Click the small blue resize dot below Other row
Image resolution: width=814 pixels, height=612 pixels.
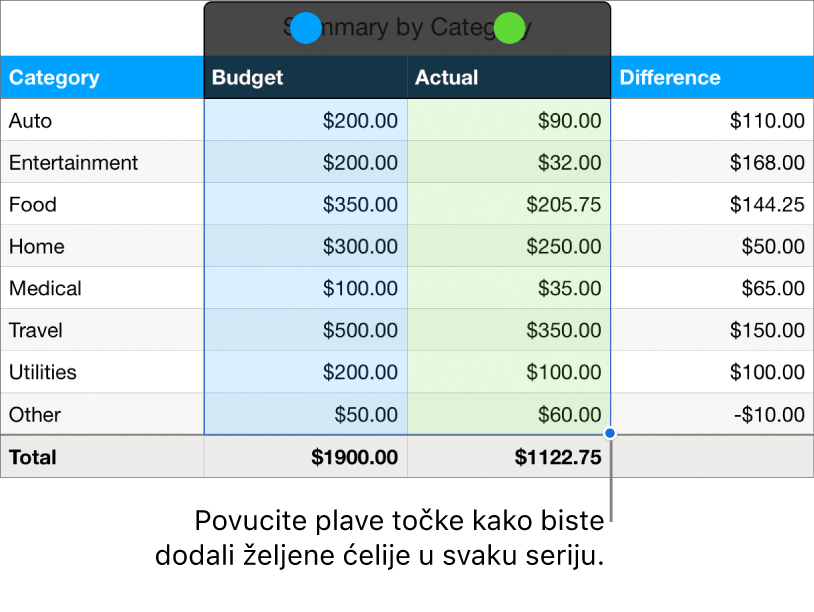click(x=608, y=434)
